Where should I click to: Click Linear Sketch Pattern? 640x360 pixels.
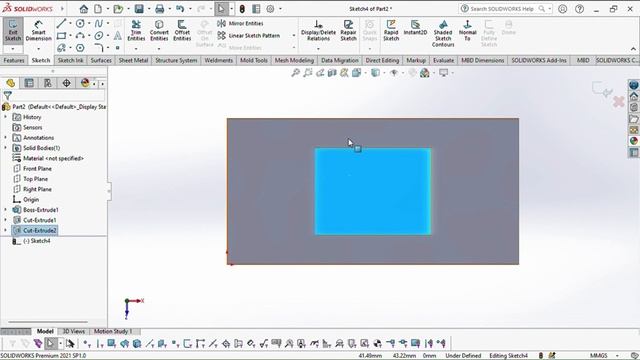point(249,36)
